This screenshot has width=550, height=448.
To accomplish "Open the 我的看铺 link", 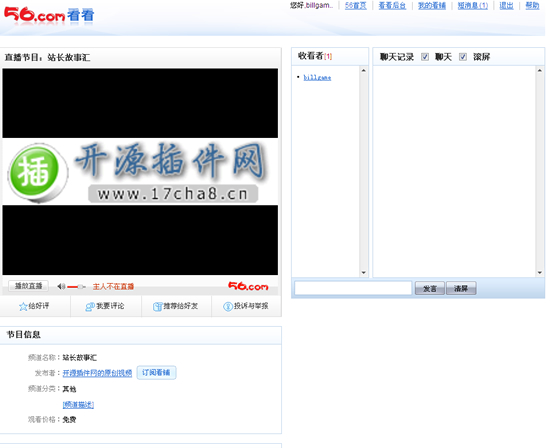I will tap(432, 6).
